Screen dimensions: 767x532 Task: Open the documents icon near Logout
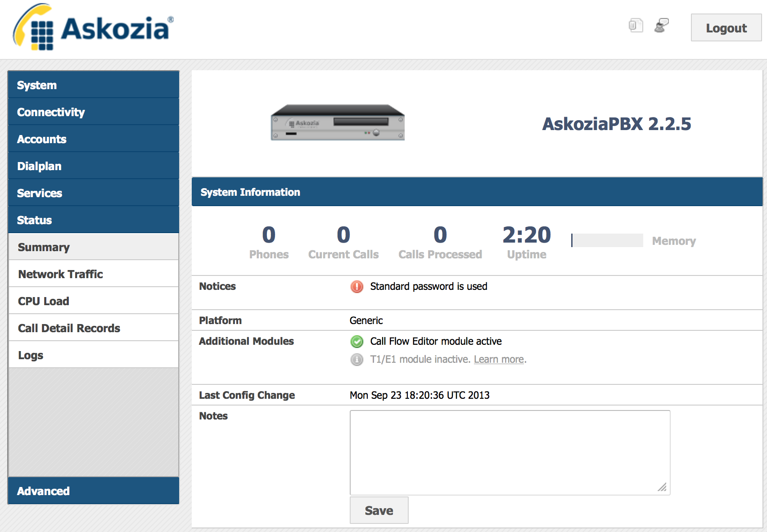636,25
